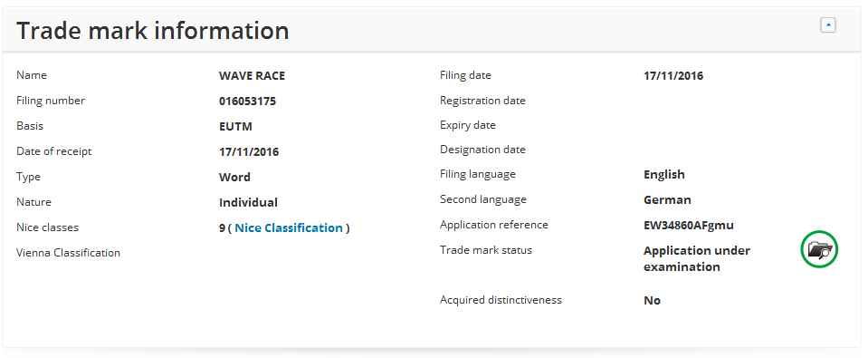This screenshot has height=358, width=868.
Task: Select the trade mark name WAVE RACE
Action: (252, 75)
